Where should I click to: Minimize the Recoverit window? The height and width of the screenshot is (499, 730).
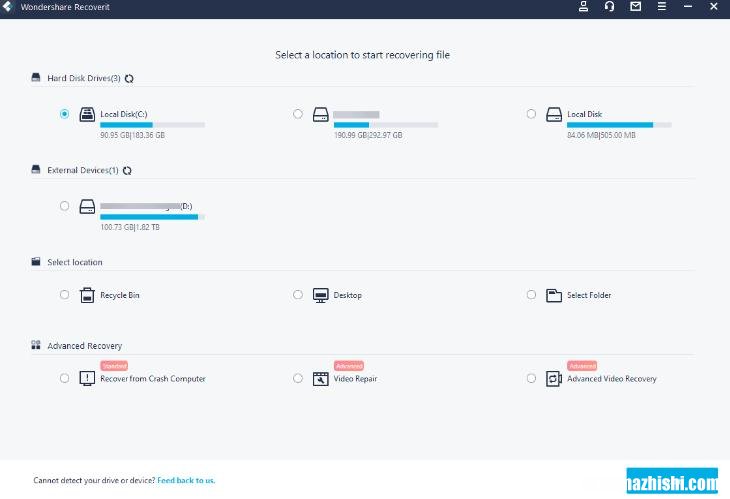688,7
